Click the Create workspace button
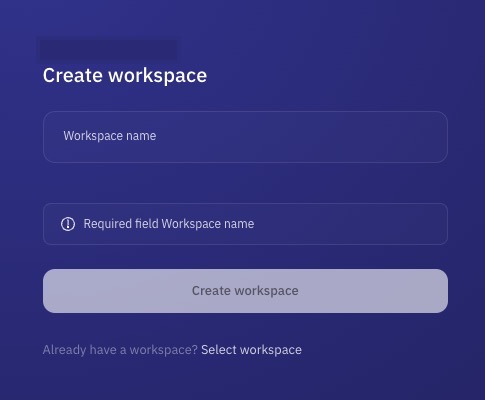Viewport: 485px width, 400px height. click(245, 291)
